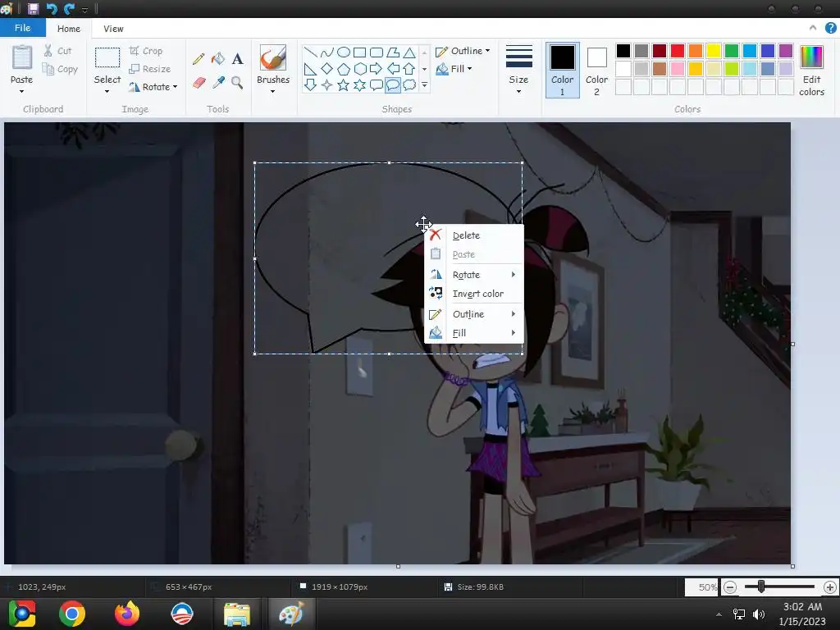Open Paint Help question mark

[830, 28]
